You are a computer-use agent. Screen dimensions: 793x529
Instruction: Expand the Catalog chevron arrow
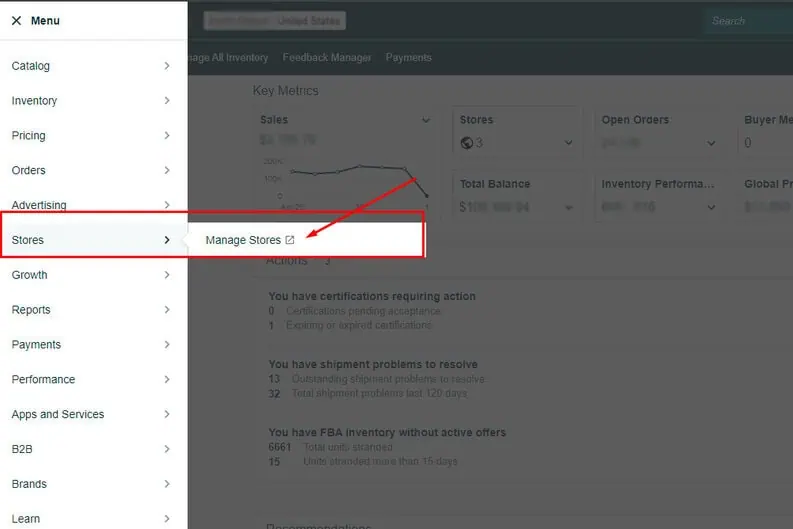tap(167, 66)
